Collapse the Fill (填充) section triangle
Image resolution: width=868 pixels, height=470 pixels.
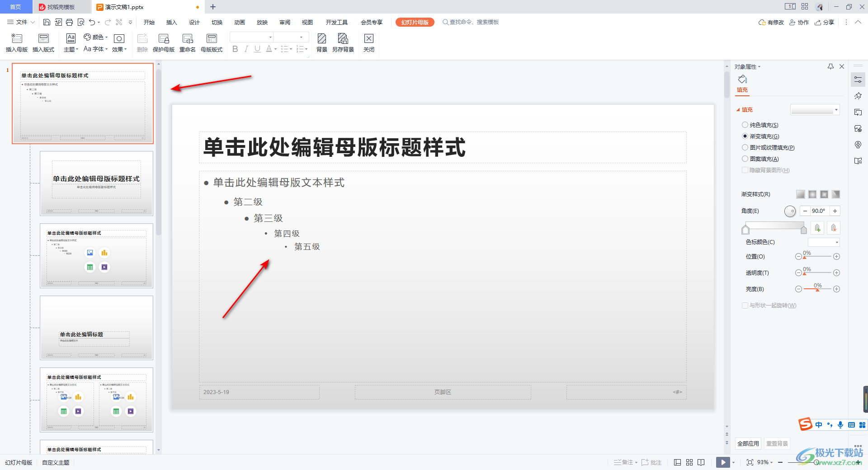click(738, 110)
